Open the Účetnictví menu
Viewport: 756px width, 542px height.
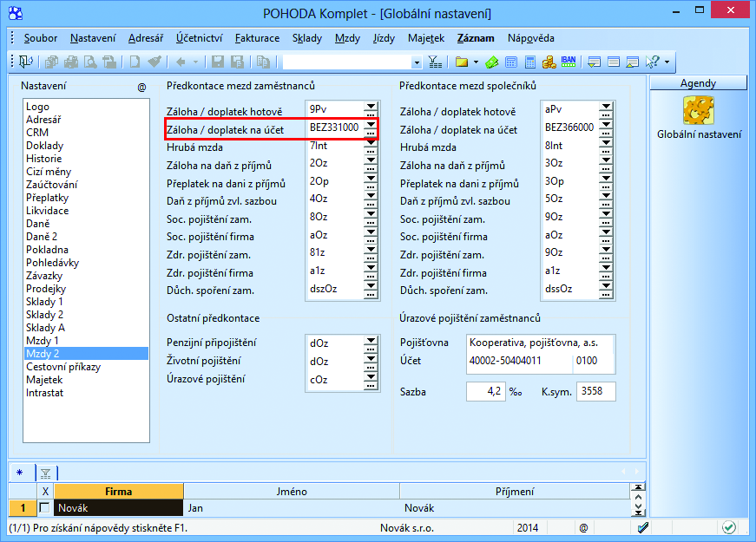click(199, 38)
